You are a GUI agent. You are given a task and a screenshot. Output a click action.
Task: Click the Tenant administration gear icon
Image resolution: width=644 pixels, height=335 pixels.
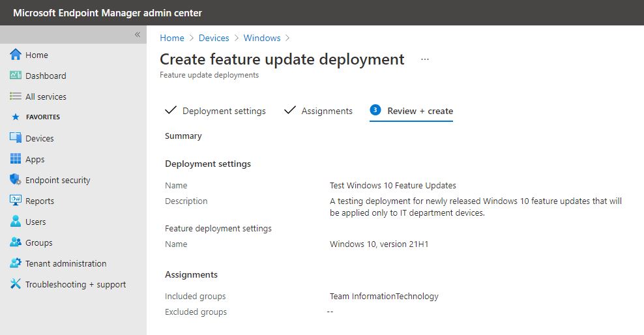click(x=16, y=263)
